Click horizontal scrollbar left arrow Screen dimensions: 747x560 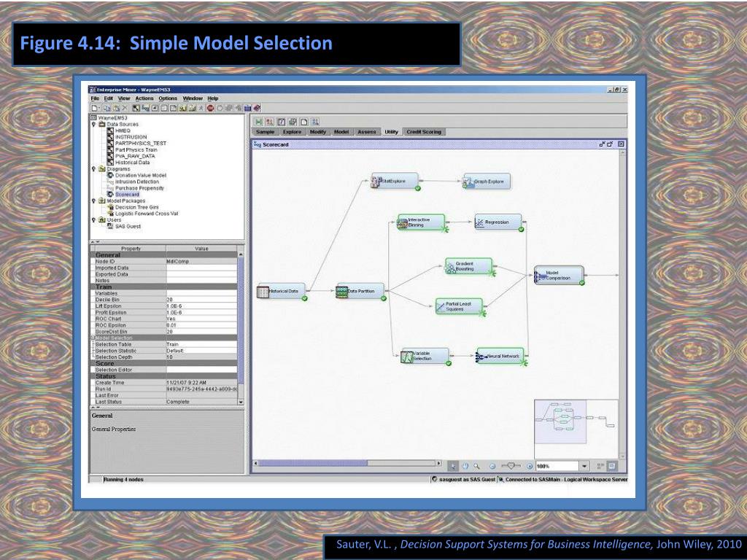pos(255,463)
